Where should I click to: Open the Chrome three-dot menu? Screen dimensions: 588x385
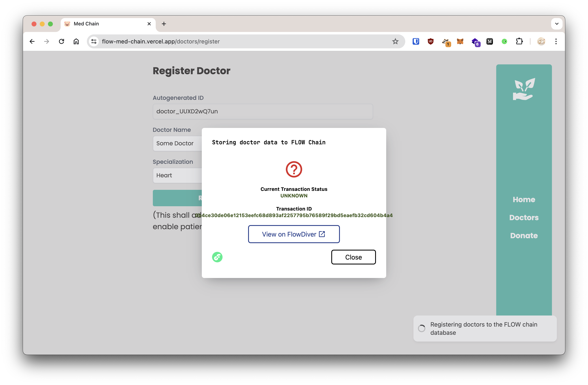pos(556,42)
